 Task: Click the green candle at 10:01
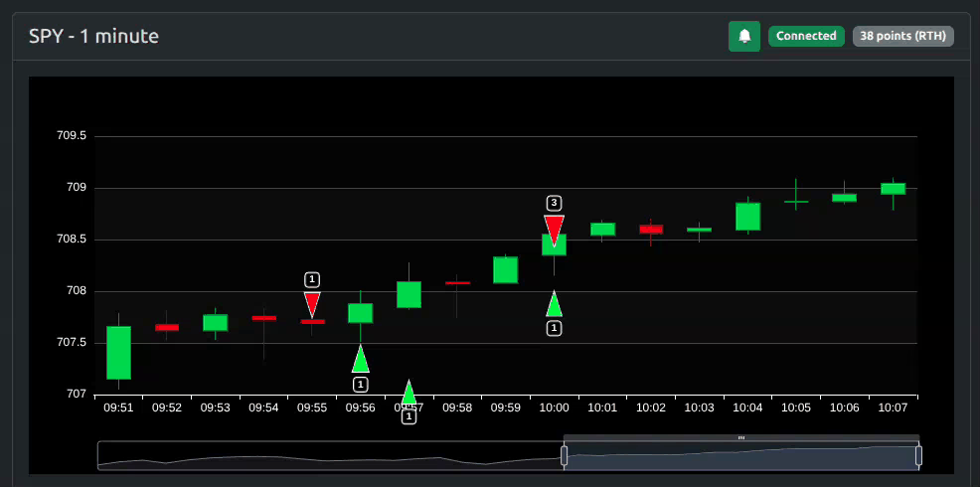coord(602,229)
